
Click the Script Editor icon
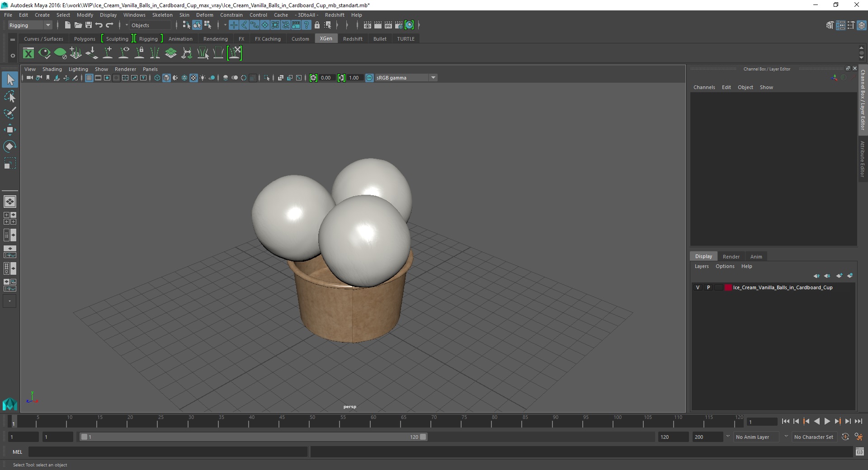pyautogui.click(x=860, y=451)
